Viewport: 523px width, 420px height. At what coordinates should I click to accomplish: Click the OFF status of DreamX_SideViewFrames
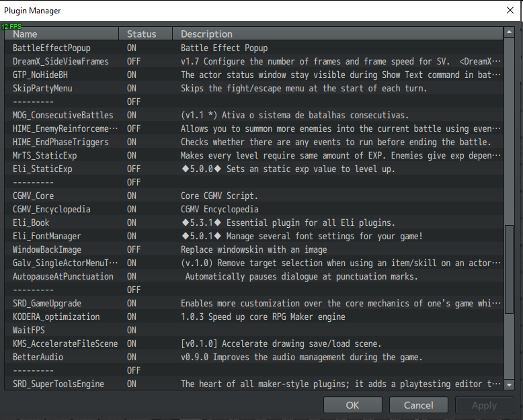[134, 61]
